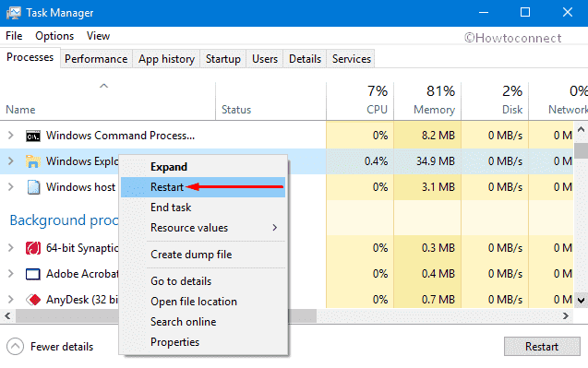Switch to the App history tab
This screenshot has height=368, width=588.
pyautogui.click(x=166, y=59)
